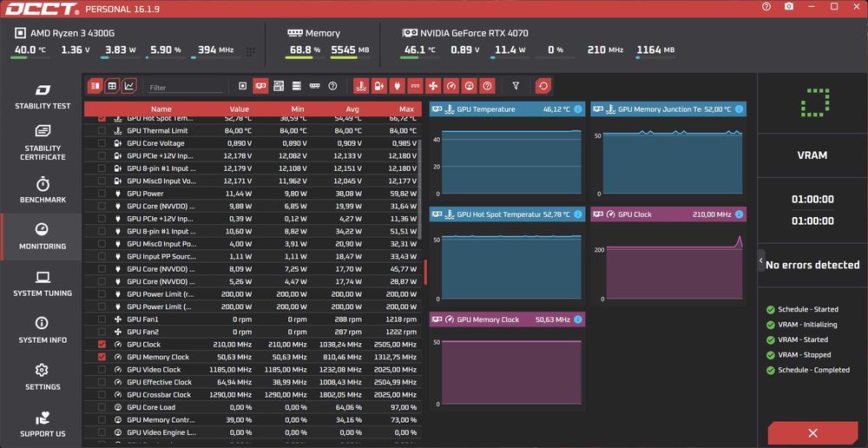Screen dimensions: 868x448
Task: Toggle the storage drives filter icon
Action: tap(297, 86)
